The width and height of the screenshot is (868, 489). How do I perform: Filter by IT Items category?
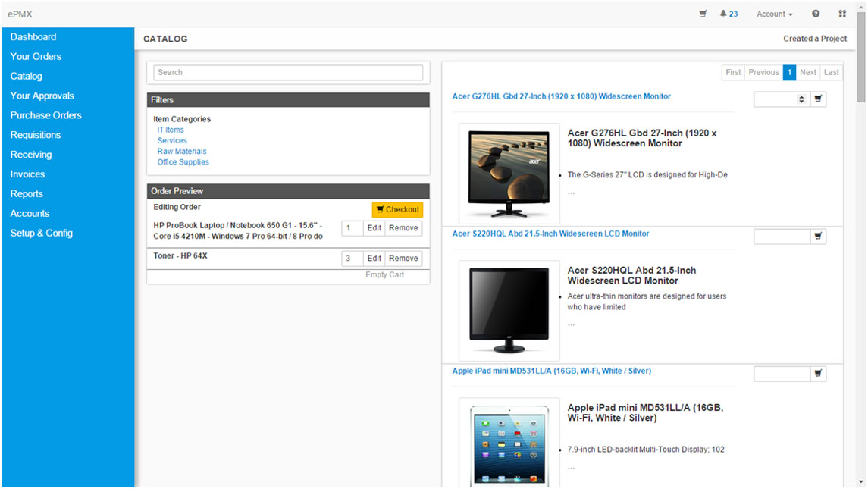pos(171,130)
